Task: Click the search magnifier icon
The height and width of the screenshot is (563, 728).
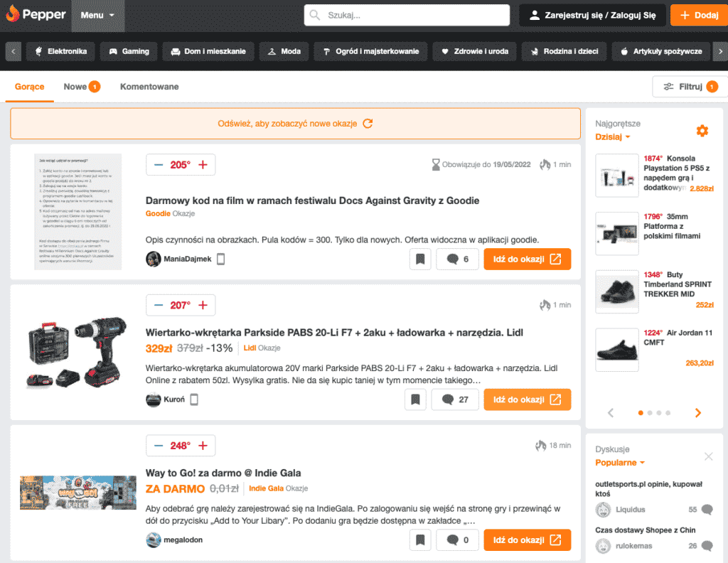Action: pyautogui.click(x=315, y=16)
